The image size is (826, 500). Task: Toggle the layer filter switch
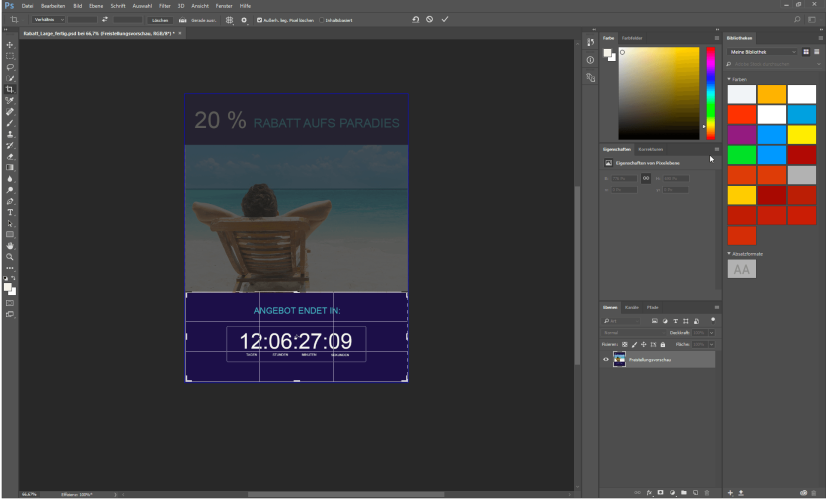pyautogui.click(x=713, y=320)
